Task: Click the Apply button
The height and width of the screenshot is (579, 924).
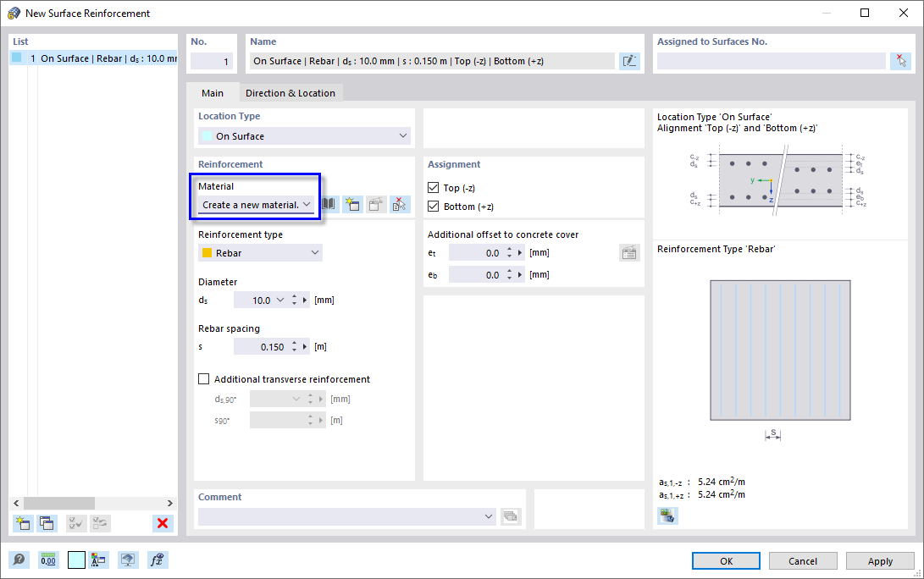Action: (x=879, y=560)
